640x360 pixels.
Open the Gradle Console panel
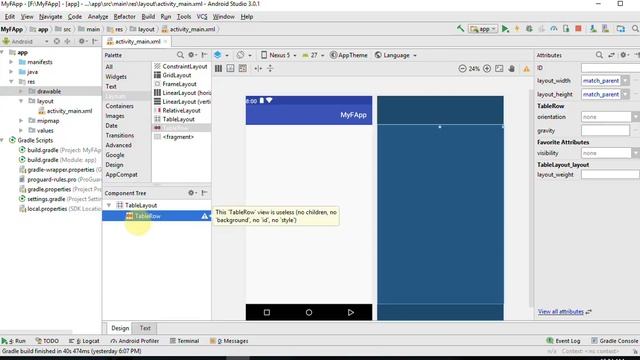point(614,341)
